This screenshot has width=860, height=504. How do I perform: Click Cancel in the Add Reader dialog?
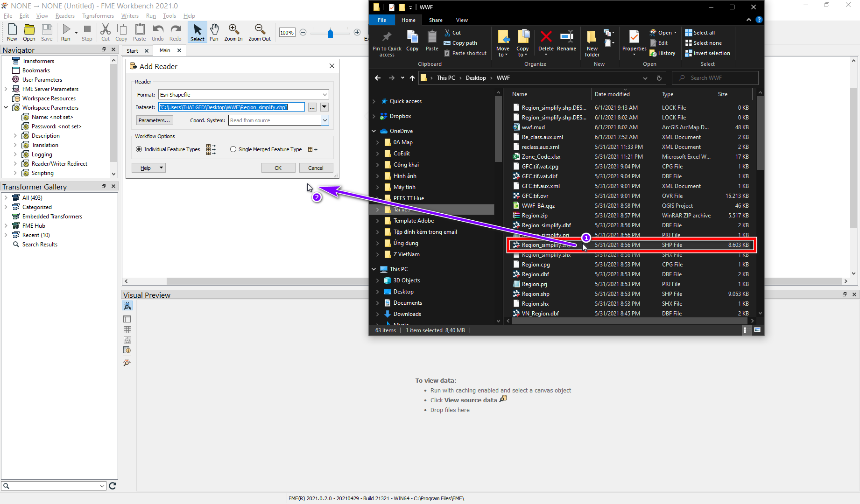(x=316, y=168)
